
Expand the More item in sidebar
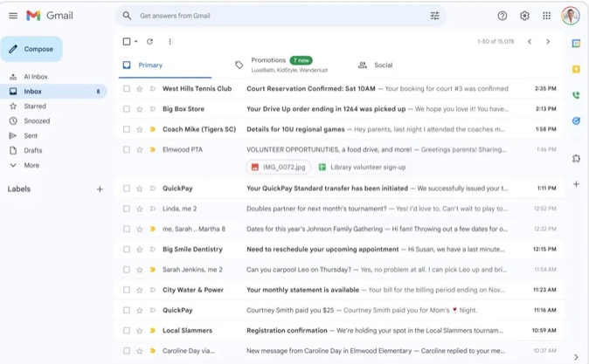[x=31, y=165]
